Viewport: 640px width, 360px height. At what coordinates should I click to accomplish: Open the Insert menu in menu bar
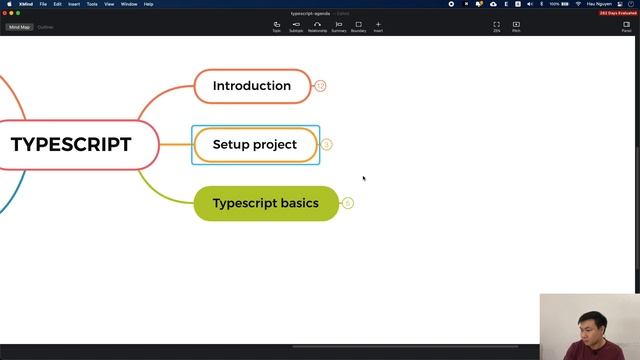(x=74, y=4)
